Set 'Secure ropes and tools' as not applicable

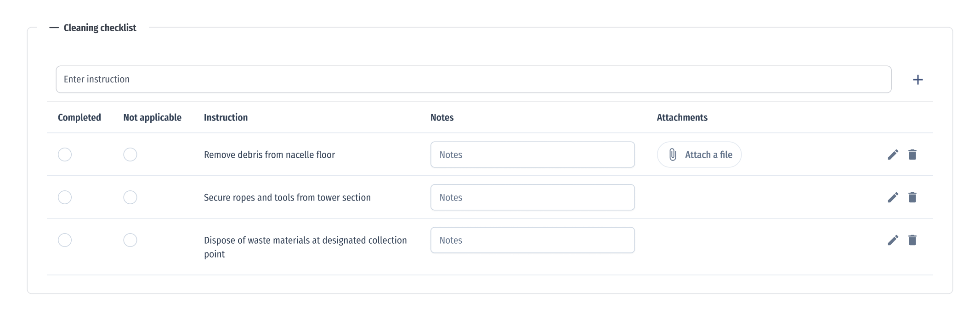[x=130, y=197]
